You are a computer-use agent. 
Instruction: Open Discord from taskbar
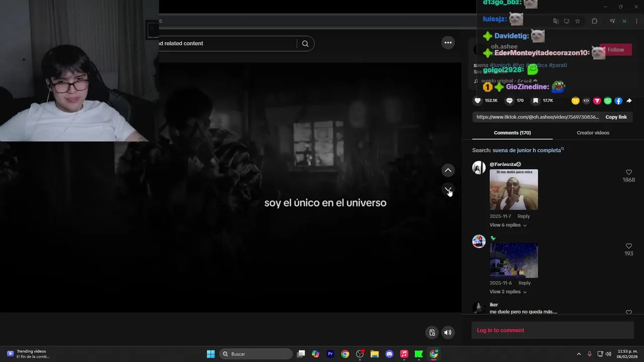point(389,354)
